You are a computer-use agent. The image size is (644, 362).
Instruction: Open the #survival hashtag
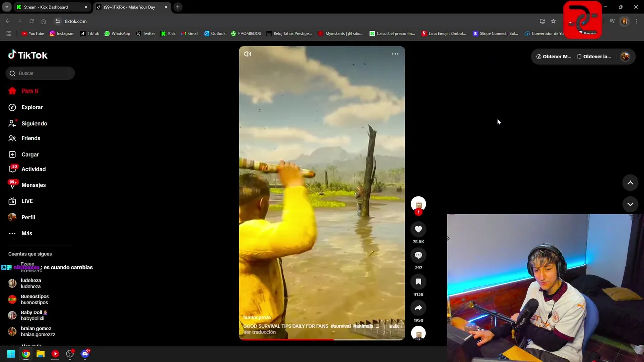tap(341, 326)
